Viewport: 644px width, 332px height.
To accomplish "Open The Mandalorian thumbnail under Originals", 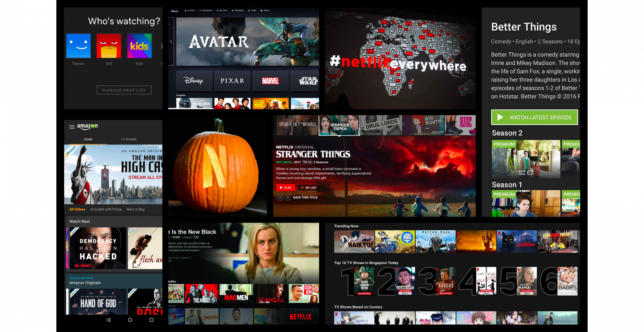I will point(194,103).
